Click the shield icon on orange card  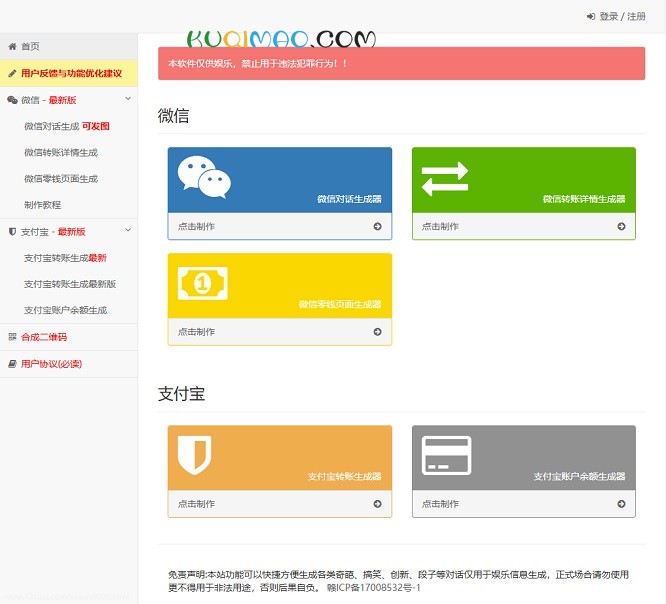(195, 455)
